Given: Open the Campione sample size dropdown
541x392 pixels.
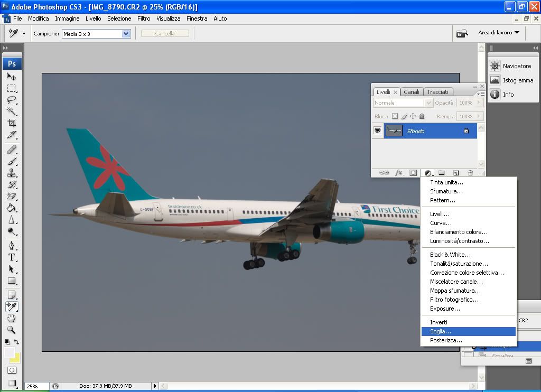Looking at the screenshot, I should (126, 33).
